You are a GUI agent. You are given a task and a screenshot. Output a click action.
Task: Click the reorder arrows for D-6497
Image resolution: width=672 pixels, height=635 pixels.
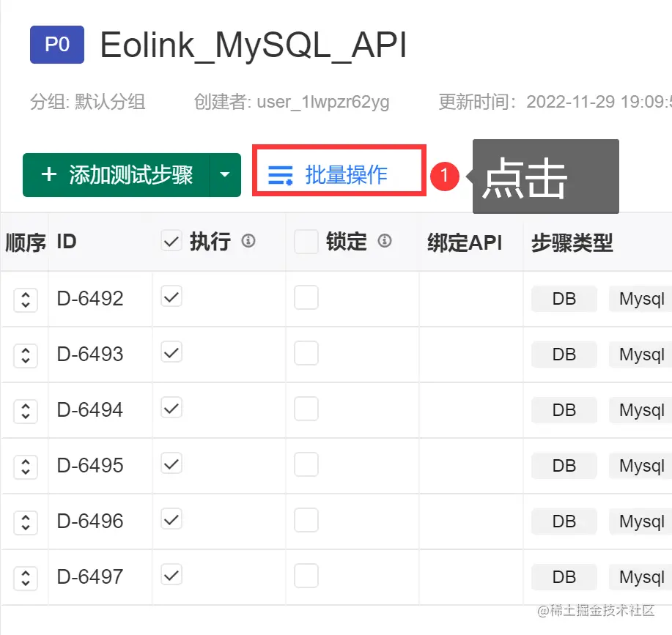26,578
